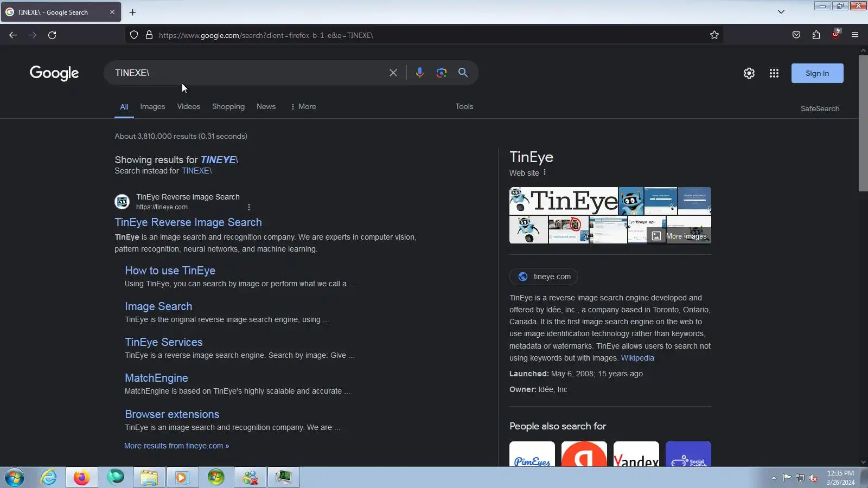Bookmark this page with the star icon
This screenshot has width=868, height=488.
[x=714, y=35]
